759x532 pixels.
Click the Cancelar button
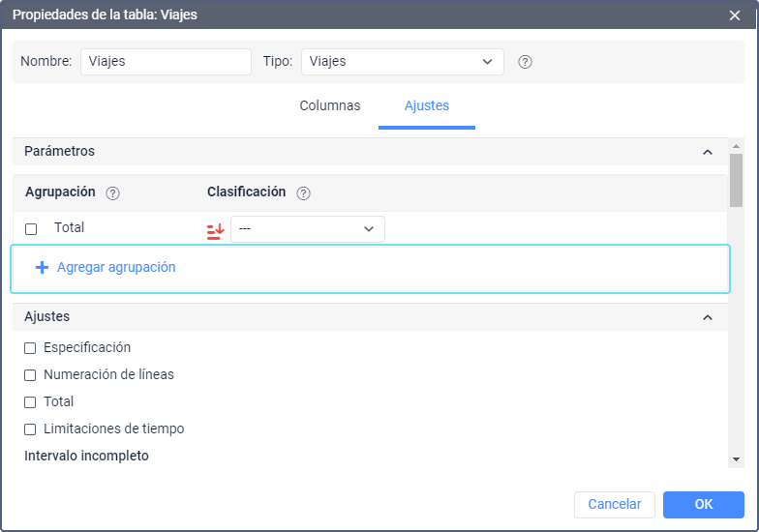[x=614, y=505]
